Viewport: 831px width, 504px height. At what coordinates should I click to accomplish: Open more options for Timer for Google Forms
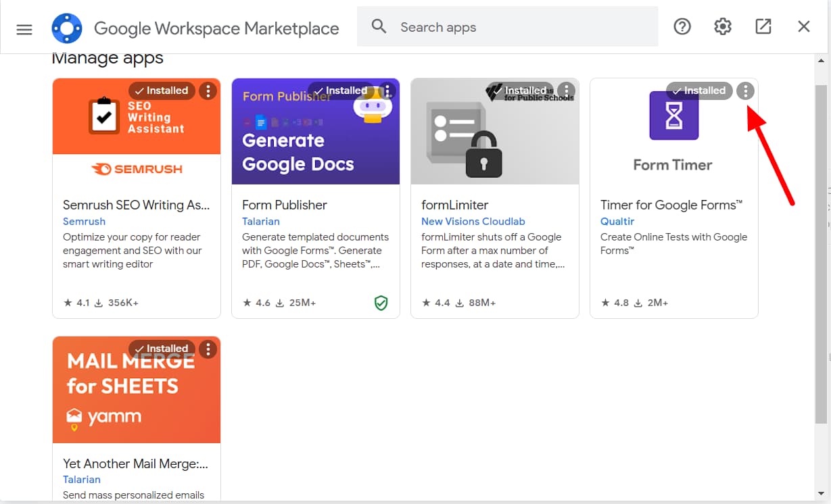(745, 91)
